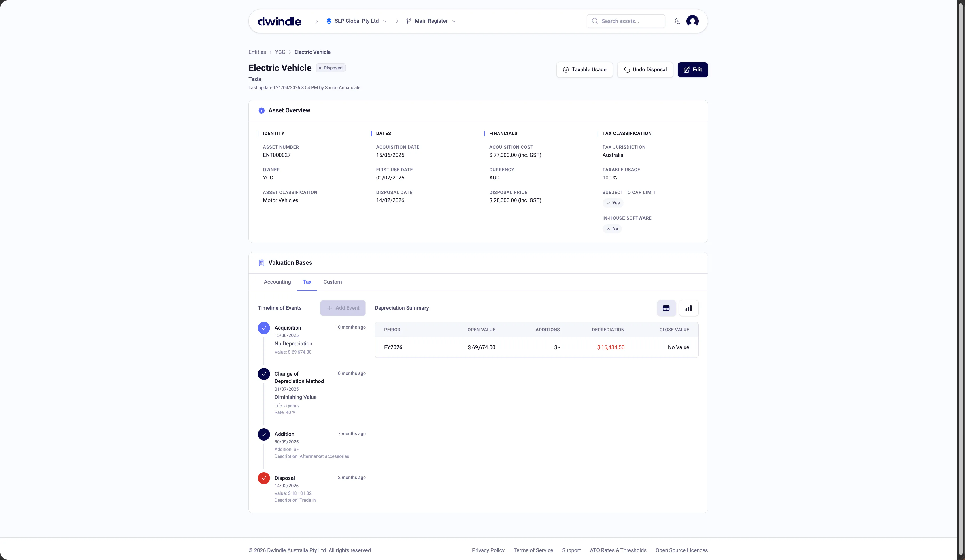The width and height of the screenshot is (965, 560).
Task: Click the PERIOD column header
Action: [x=392, y=330]
